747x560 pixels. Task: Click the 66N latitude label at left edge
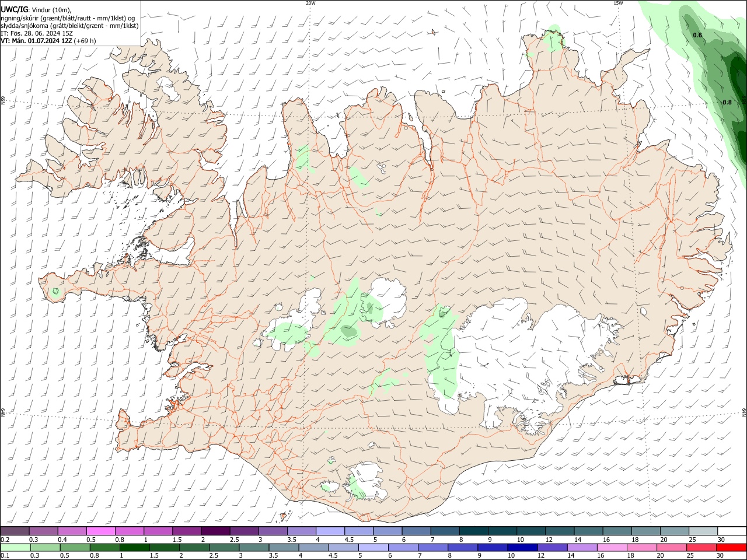click(3, 101)
